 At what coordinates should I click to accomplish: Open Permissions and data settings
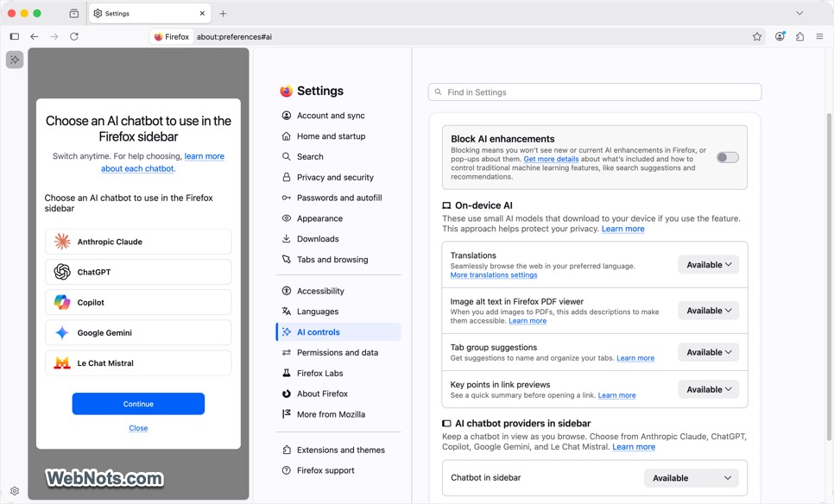coord(338,352)
